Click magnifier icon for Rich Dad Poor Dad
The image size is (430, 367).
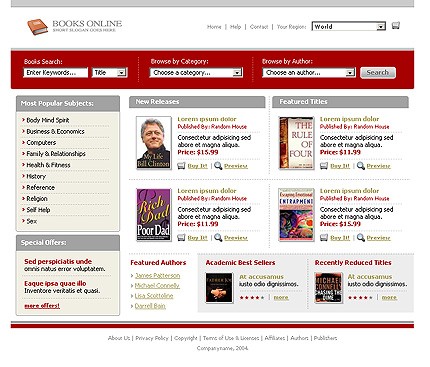pos(218,237)
